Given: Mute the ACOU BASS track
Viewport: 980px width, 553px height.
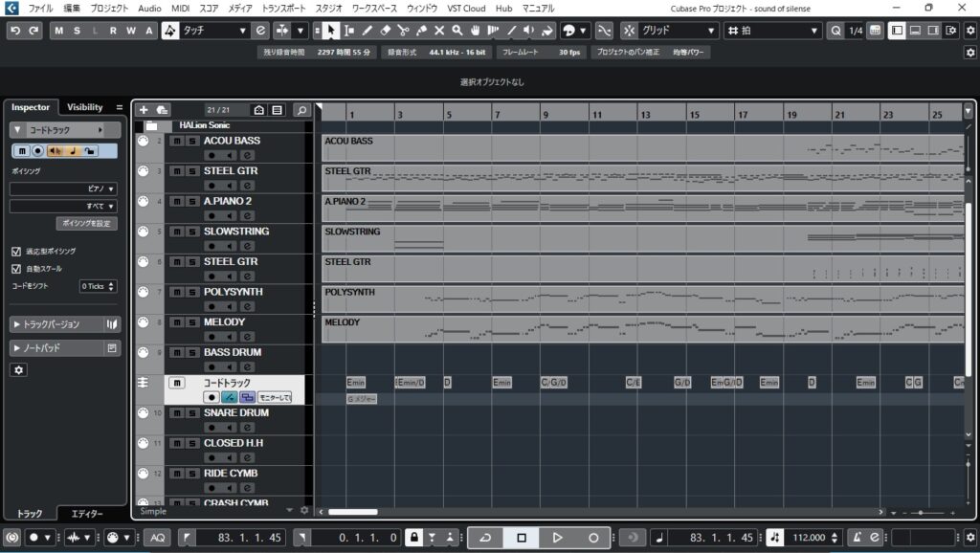Looking at the screenshot, I should click(x=176, y=142).
